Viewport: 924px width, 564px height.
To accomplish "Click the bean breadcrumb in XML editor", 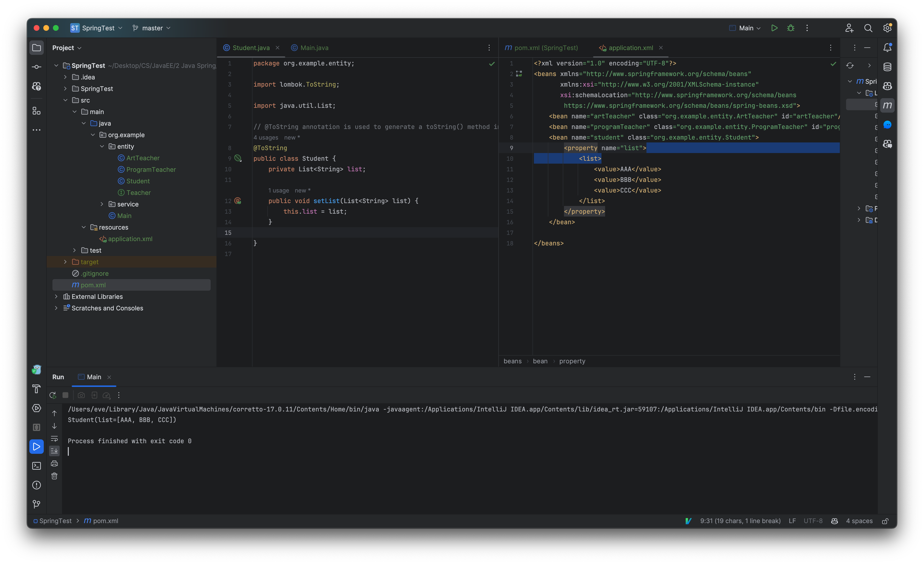I will 540,361.
